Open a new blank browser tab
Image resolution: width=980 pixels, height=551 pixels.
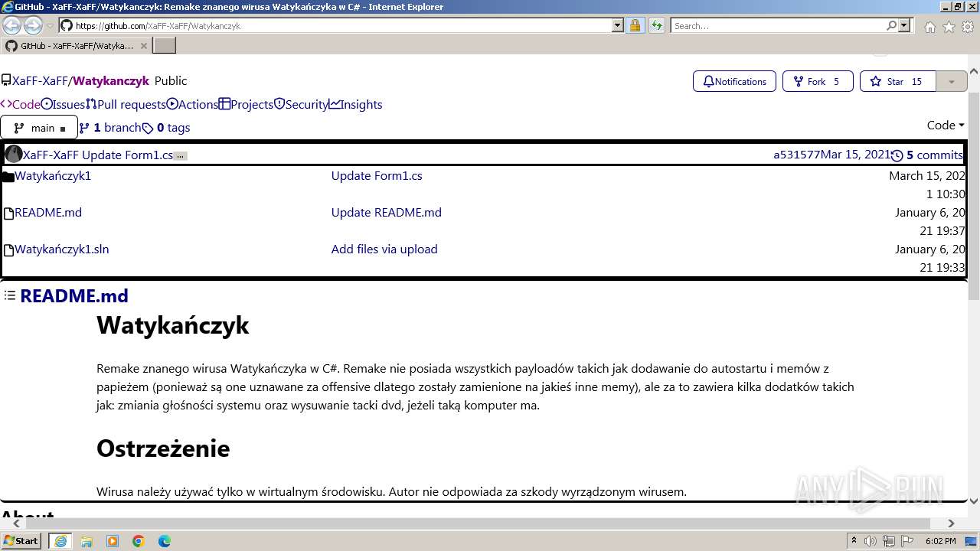165,45
